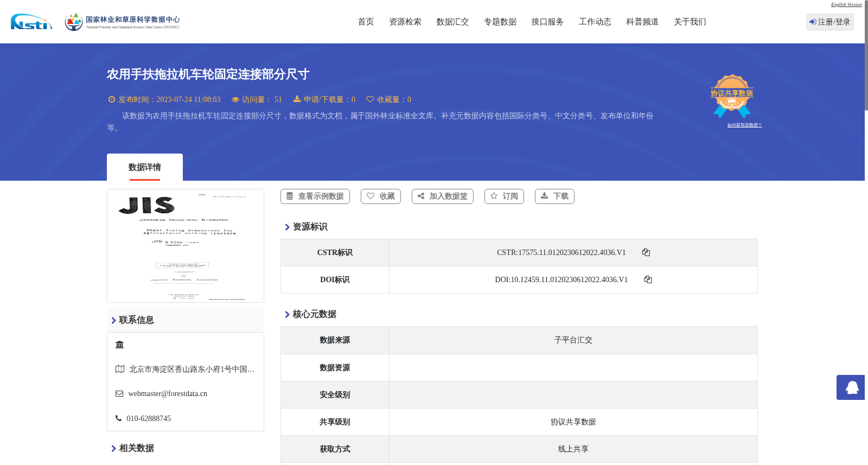Click the 加入数据篮 button
Image resolution: width=868 pixels, height=465 pixels.
click(443, 196)
